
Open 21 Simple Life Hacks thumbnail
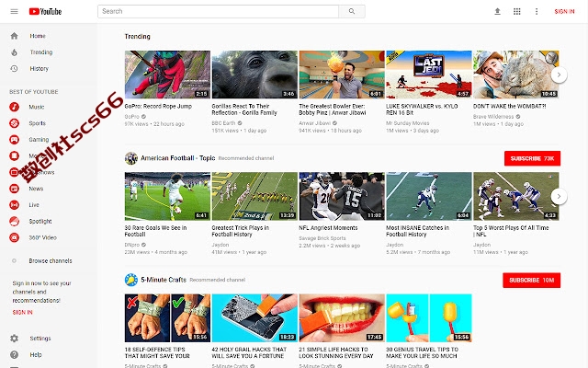(x=342, y=318)
